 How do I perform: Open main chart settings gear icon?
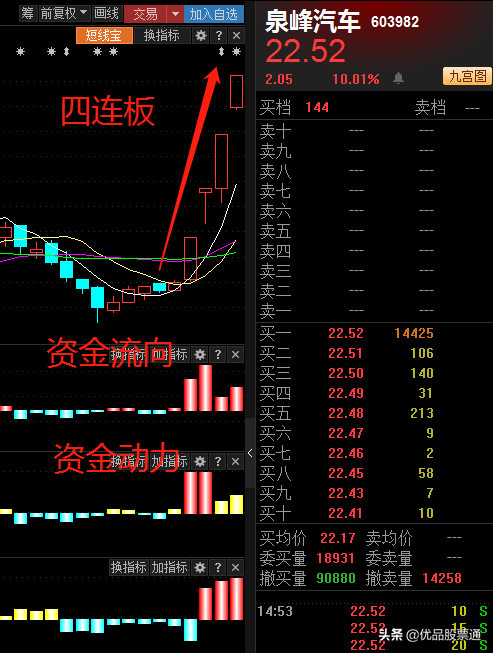pos(201,36)
